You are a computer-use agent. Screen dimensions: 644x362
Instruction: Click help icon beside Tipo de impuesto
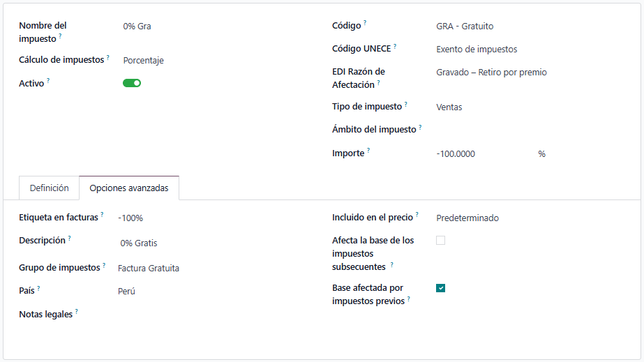point(406,105)
